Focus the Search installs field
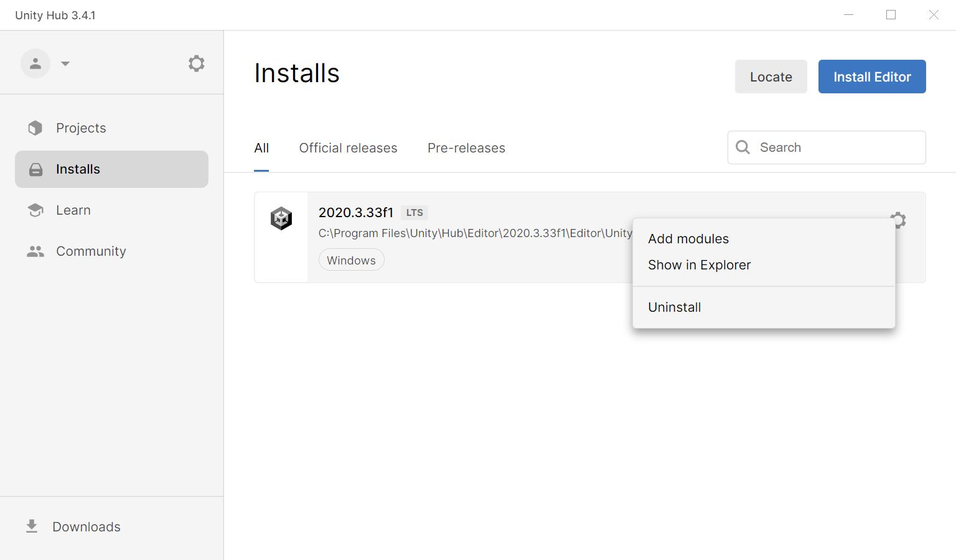This screenshot has width=956, height=560. tap(827, 147)
